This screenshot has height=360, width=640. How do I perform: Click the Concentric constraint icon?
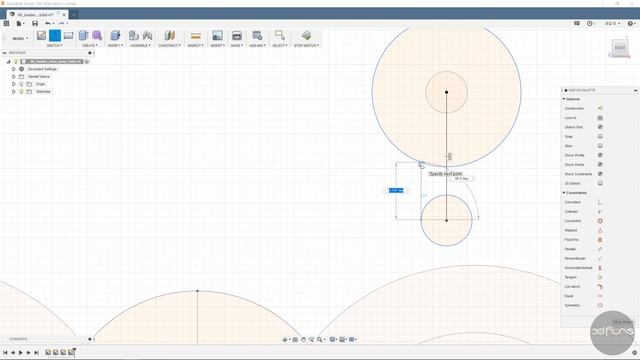pyautogui.click(x=600, y=221)
